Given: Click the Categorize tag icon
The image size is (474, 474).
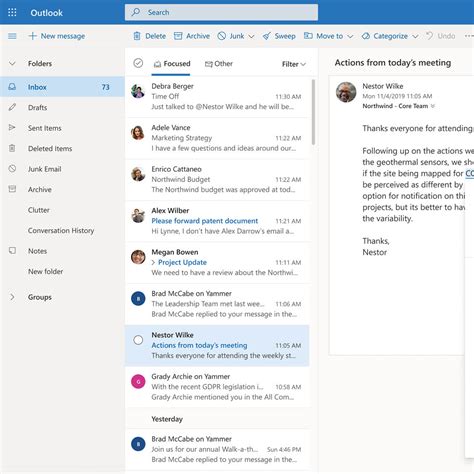Looking at the screenshot, I should [x=366, y=36].
